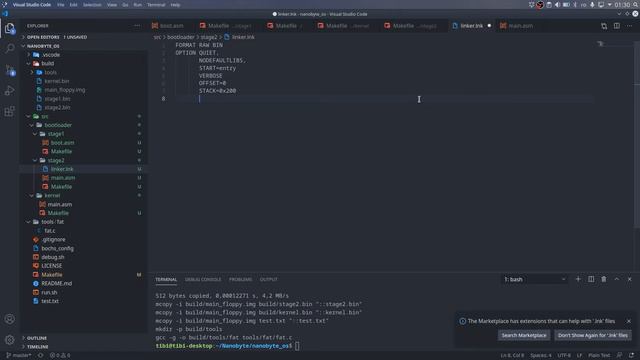Click the master branch status item

(x=18, y=356)
